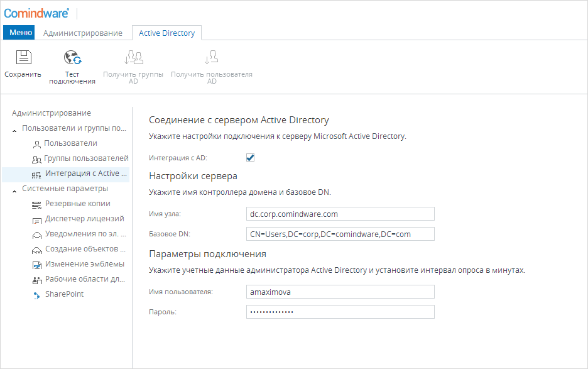Image resolution: width=588 pixels, height=369 pixels.
Task: Open Создание объектов settings
Action: 85,248
